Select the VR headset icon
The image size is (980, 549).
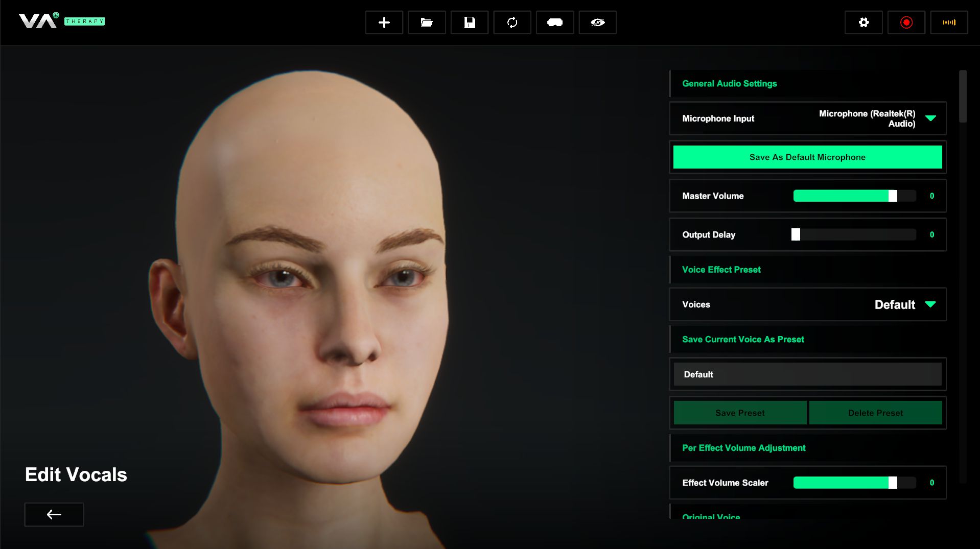pyautogui.click(x=554, y=22)
